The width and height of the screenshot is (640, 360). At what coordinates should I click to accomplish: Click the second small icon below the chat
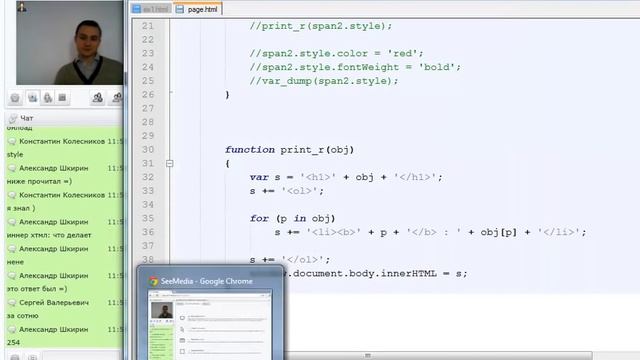pyautogui.click(x=33, y=357)
